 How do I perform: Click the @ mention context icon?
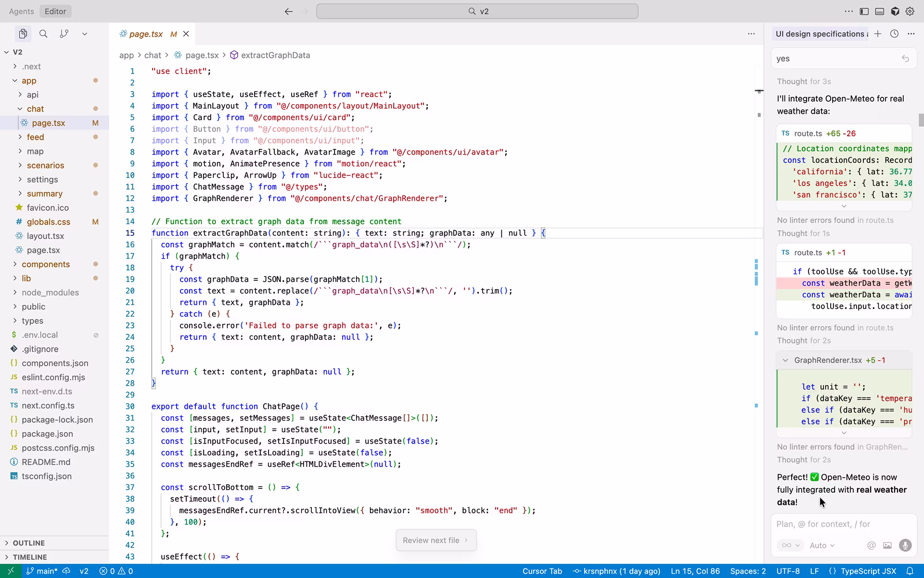click(871, 545)
